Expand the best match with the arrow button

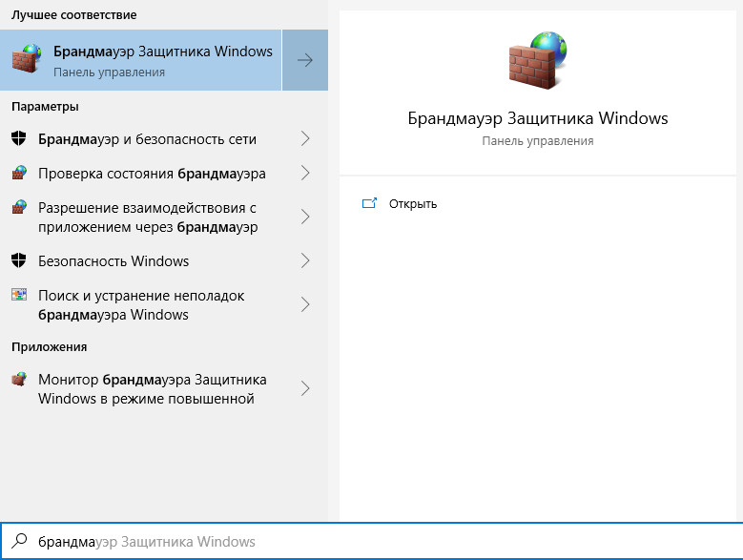tap(305, 60)
